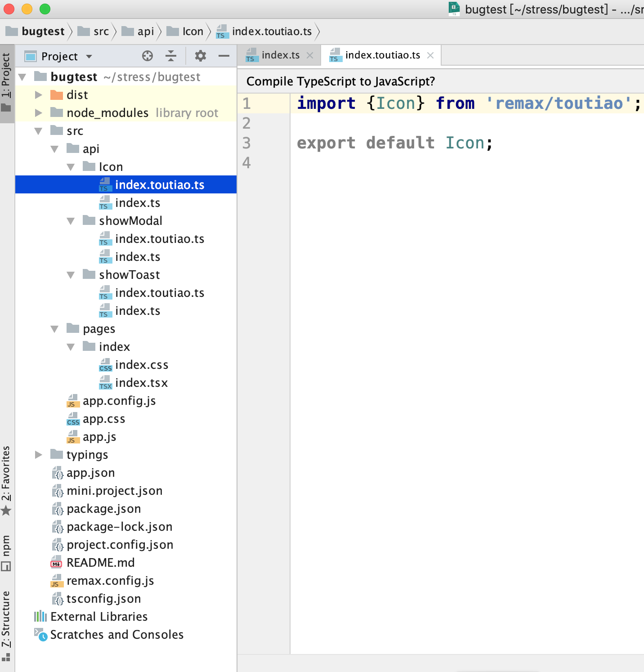Image resolution: width=644 pixels, height=672 pixels.
Task: Collapse the bugtest root folder
Action: coord(22,77)
